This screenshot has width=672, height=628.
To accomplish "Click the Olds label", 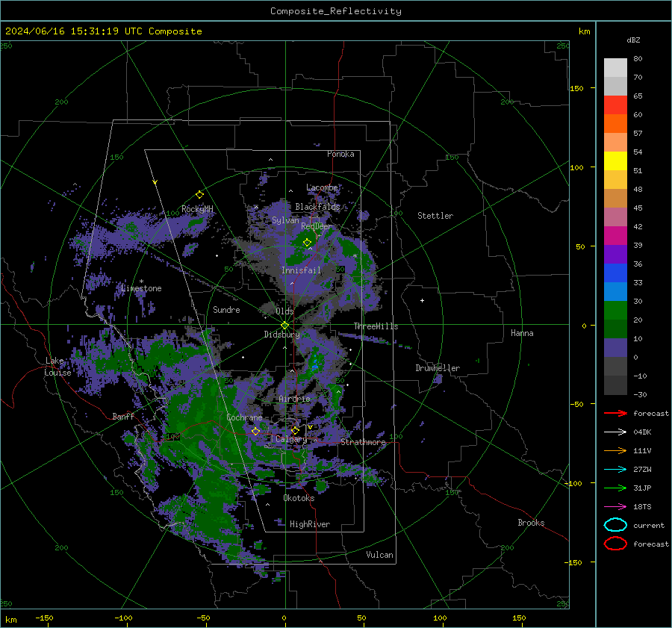I will point(284,311).
